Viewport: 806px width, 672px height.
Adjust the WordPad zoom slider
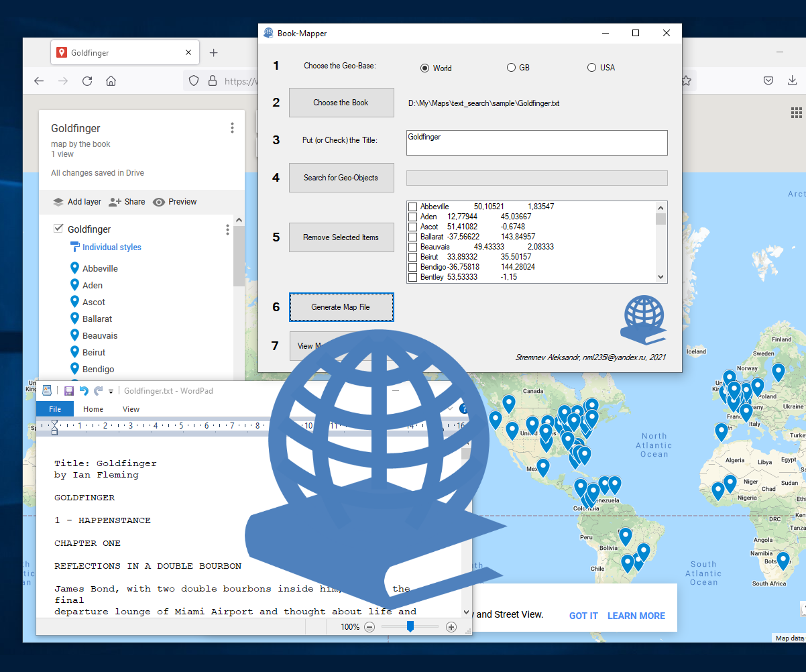click(x=410, y=626)
